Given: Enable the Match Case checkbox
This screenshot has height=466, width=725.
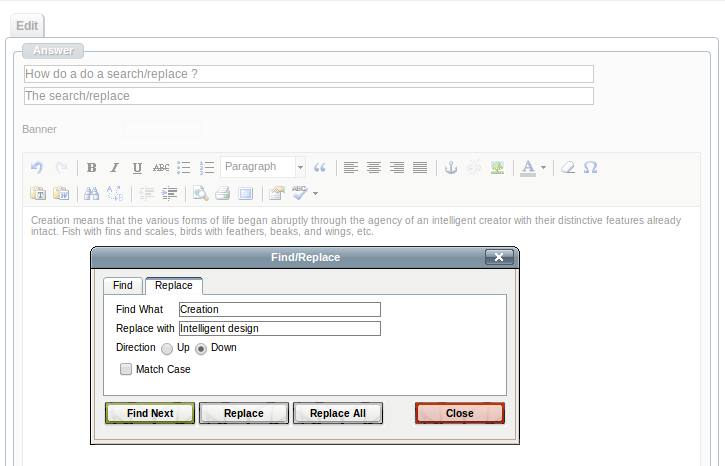Looking at the screenshot, I should [126, 369].
